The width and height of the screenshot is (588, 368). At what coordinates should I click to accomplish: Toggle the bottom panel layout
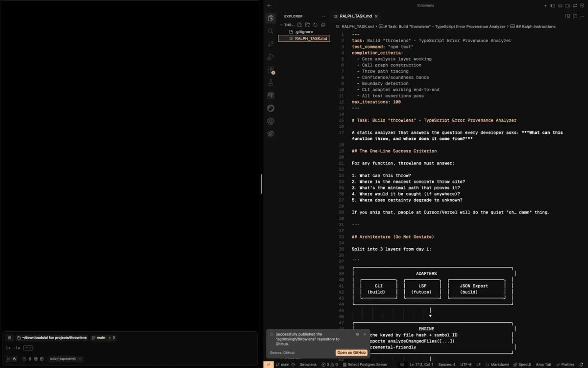tap(560, 5)
